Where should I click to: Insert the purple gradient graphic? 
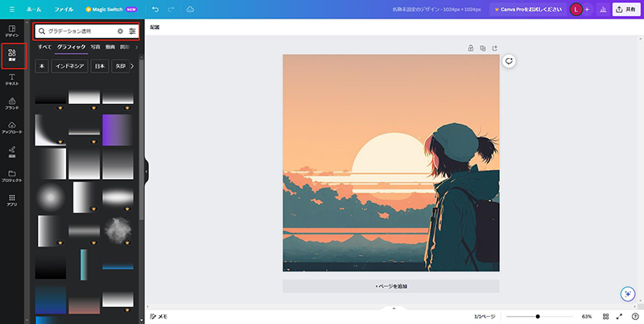click(x=118, y=130)
